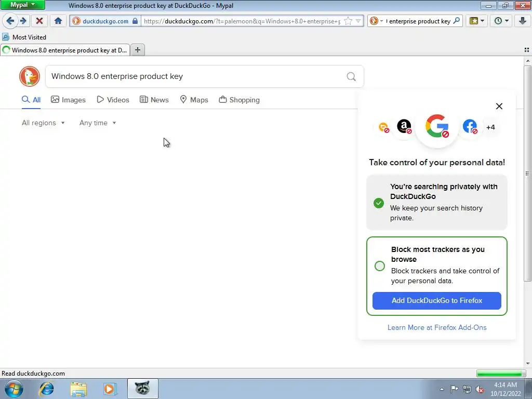The width and height of the screenshot is (532, 399).
Task: Open the home page via house icon
Action: pyautogui.click(x=58, y=21)
